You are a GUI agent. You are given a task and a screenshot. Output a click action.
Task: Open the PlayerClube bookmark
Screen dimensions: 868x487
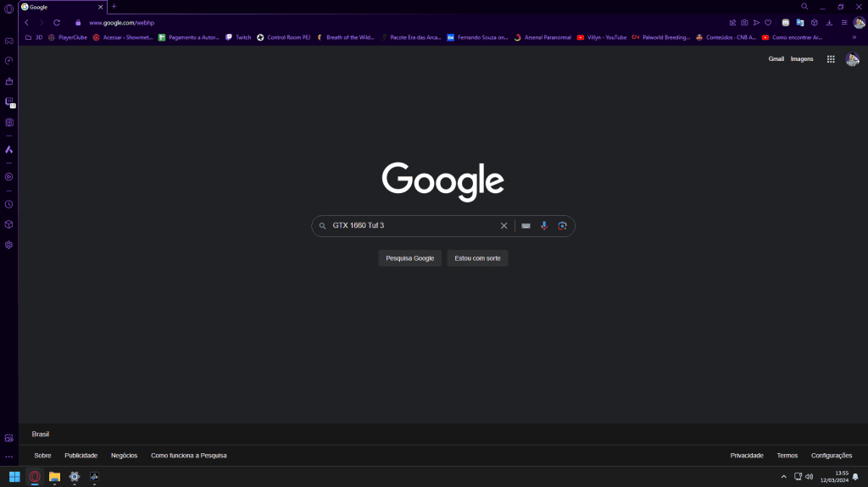pyautogui.click(x=68, y=37)
